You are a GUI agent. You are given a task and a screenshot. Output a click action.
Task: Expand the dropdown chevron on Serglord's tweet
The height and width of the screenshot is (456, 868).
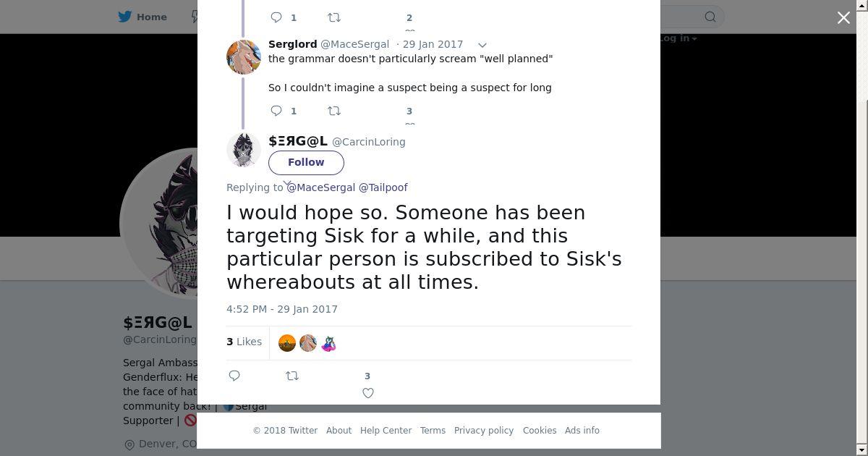point(482,45)
